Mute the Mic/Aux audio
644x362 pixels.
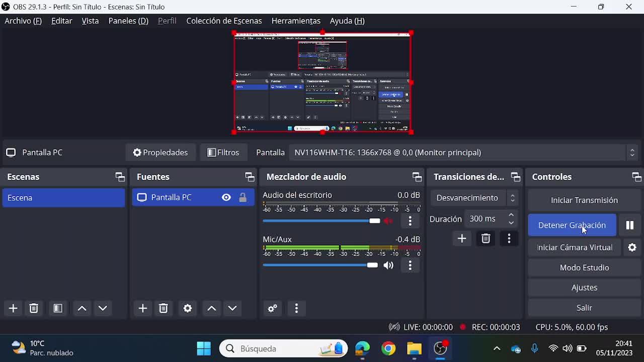(388, 265)
